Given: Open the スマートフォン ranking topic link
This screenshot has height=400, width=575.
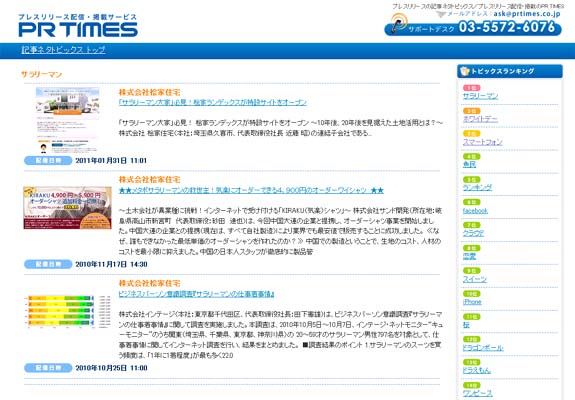Looking at the screenshot, I should 483,142.
